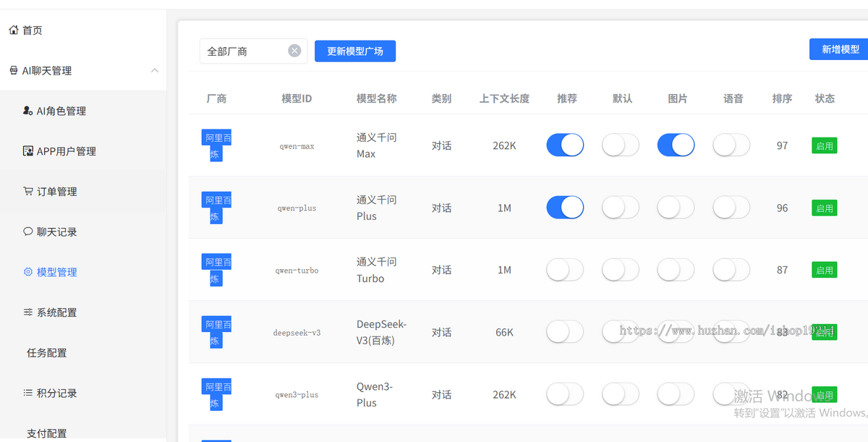Open 任务配置 menu item
Screen dimensions: 868x442
click(83, 353)
